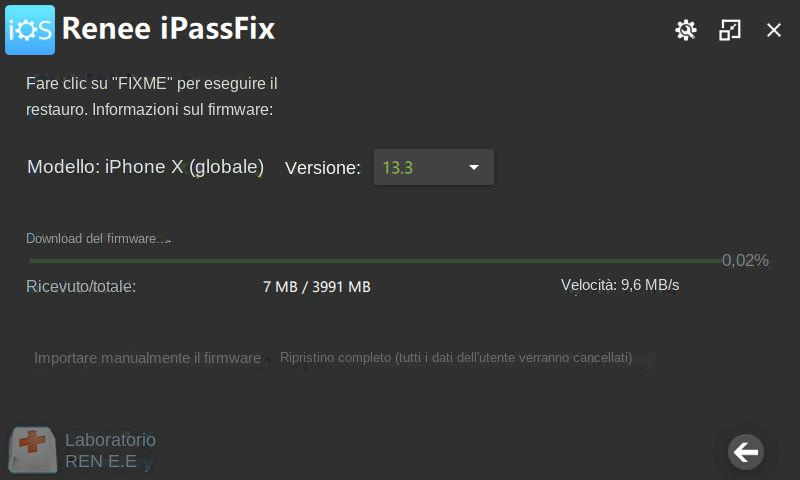Open settings via the gear icon
The height and width of the screenshot is (480, 800).
pyautogui.click(x=685, y=30)
